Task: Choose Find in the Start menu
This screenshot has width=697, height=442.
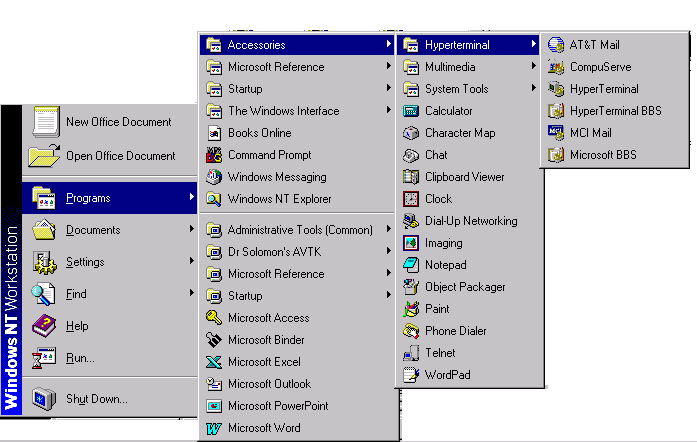Action: [110, 294]
